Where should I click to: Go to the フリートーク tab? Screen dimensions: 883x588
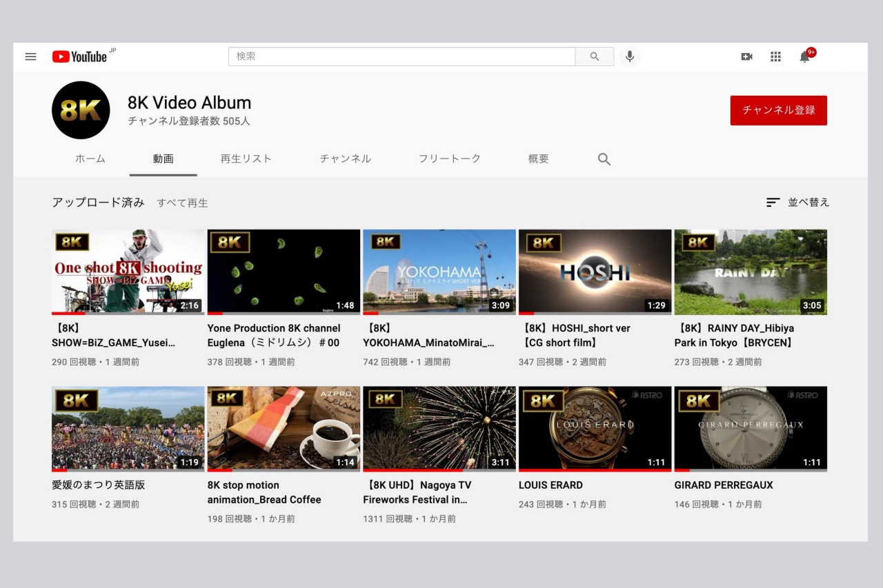(x=450, y=159)
